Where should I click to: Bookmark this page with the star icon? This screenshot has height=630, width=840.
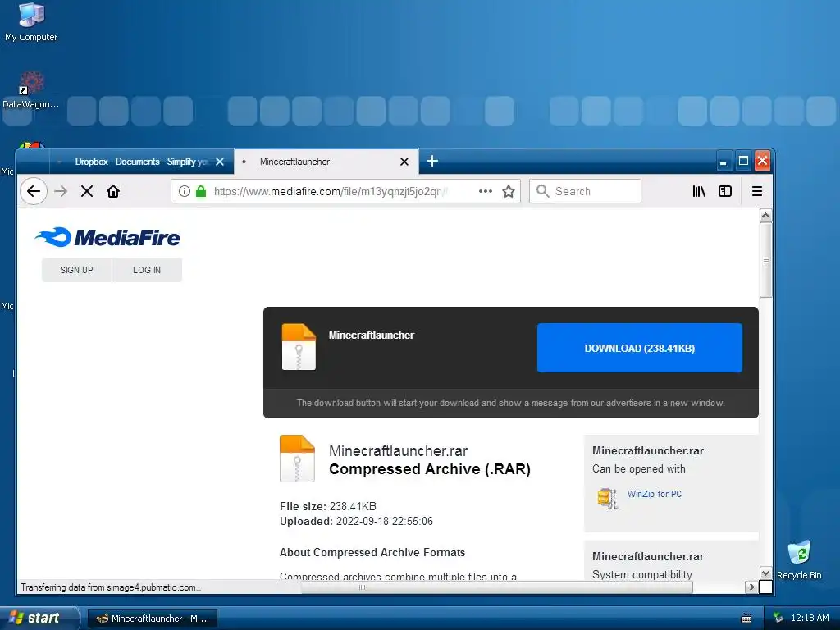pos(509,191)
